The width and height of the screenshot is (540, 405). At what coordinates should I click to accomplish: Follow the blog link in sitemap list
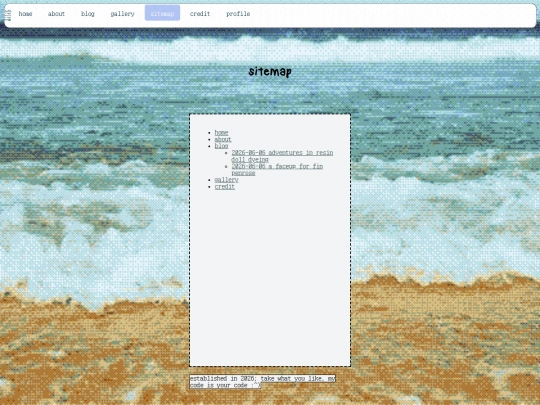pyautogui.click(x=221, y=146)
